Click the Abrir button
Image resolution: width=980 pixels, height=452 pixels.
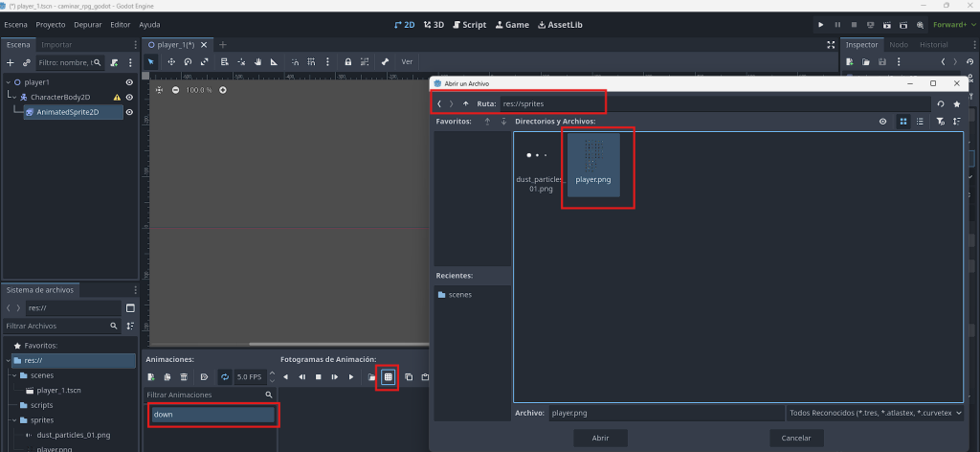(x=600, y=438)
